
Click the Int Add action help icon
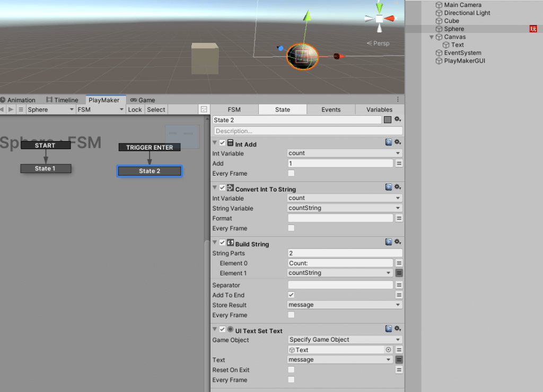[x=389, y=143]
